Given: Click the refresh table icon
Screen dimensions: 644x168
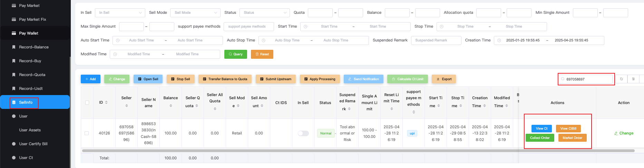Looking at the screenshot, I should pyautogui.click(x=621, y=79).
